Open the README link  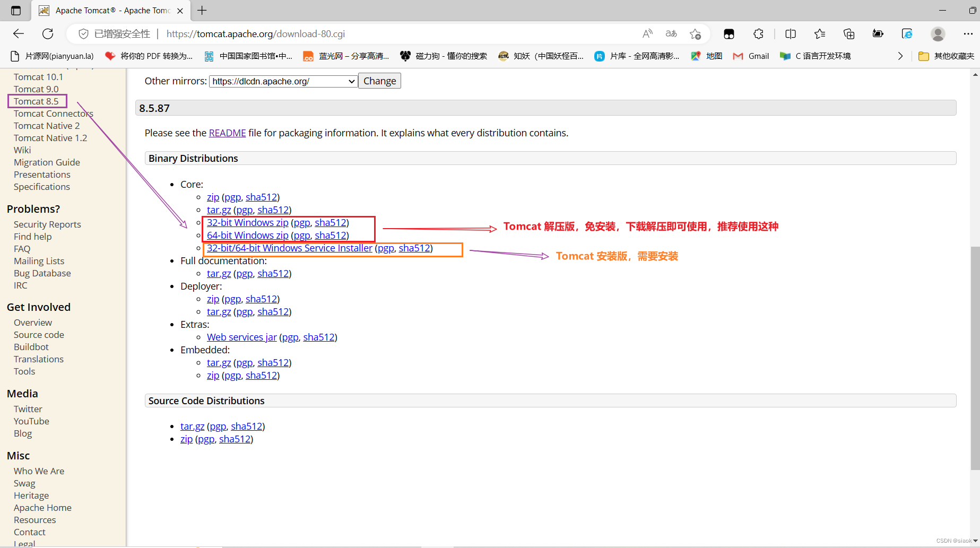[x=227, y=133]
